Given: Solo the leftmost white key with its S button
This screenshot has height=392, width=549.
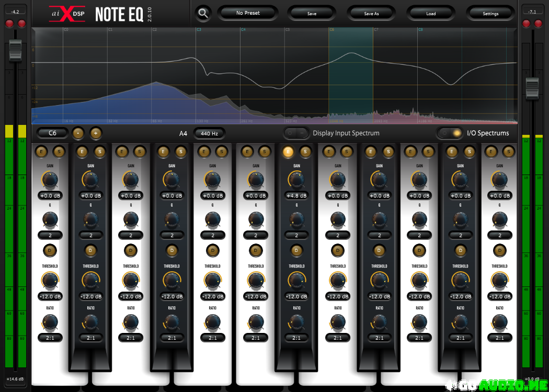Looking at the screenshot, I should [x=59, y=152].
